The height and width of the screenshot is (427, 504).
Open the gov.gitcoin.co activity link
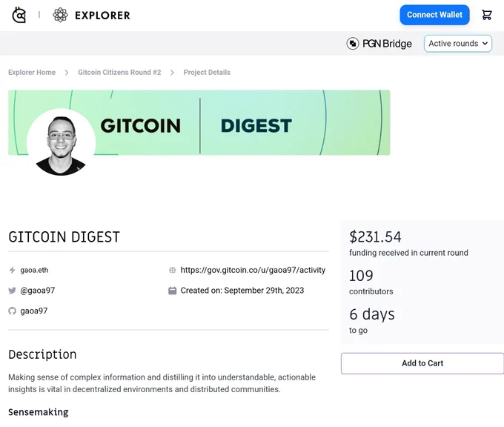253,270
